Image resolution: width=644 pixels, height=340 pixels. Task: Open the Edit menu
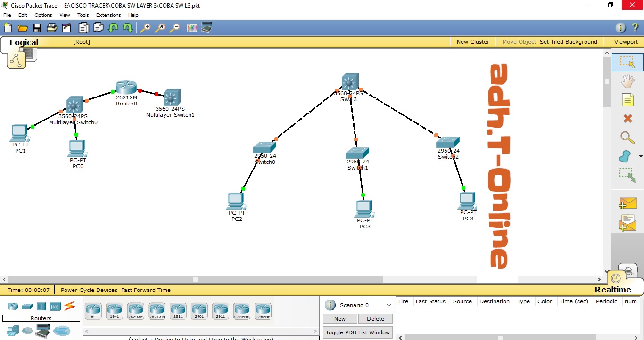23,15
